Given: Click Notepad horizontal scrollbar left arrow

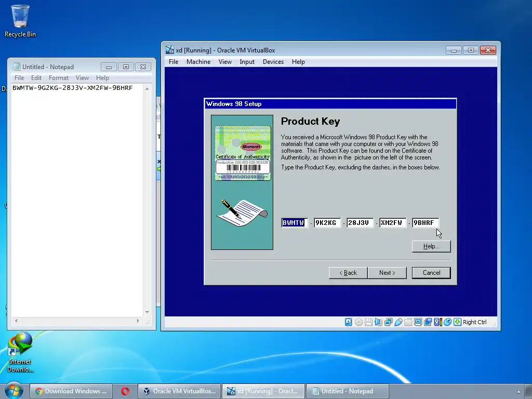Looking at the screenshot, I should 16,320.
